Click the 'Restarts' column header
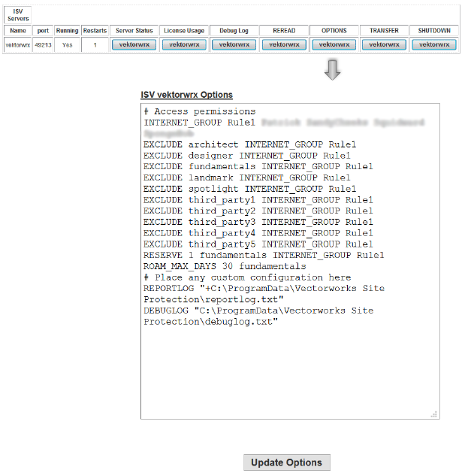 click(95, 31)
